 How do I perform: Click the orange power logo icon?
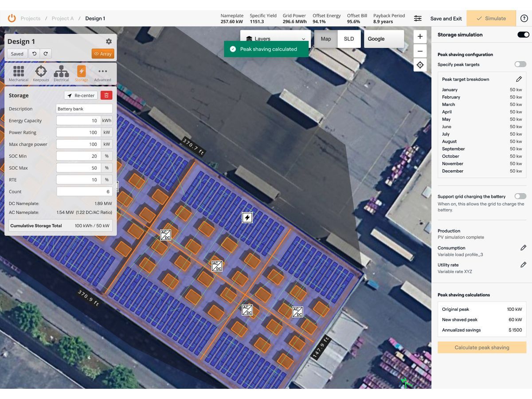(x=12, y=18)
